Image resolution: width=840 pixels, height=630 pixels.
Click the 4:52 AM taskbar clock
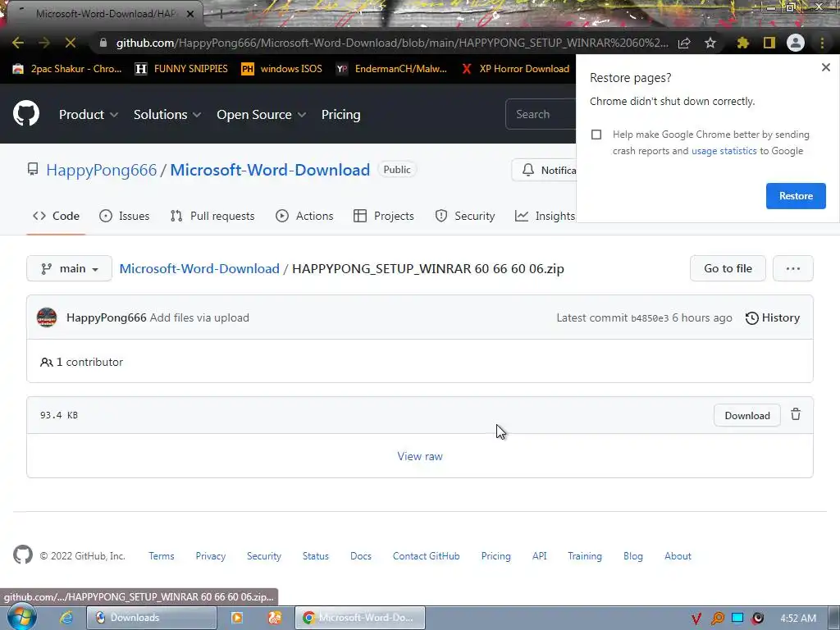click(x=798, y=619)
